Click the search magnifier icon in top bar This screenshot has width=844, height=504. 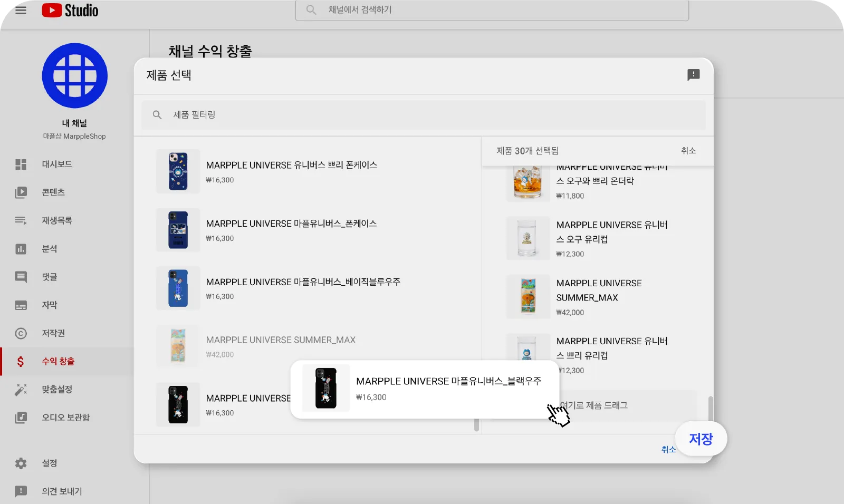tap(311, 10)
